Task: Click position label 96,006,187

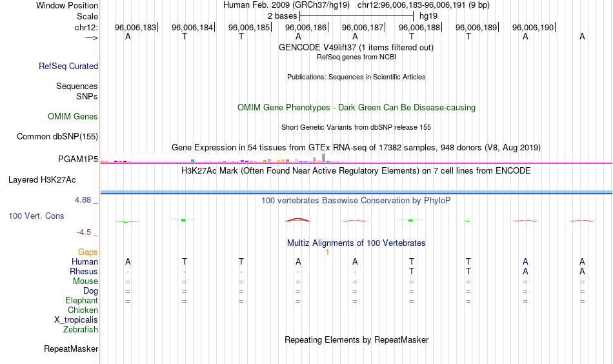Action: click(x=363, y=27)
